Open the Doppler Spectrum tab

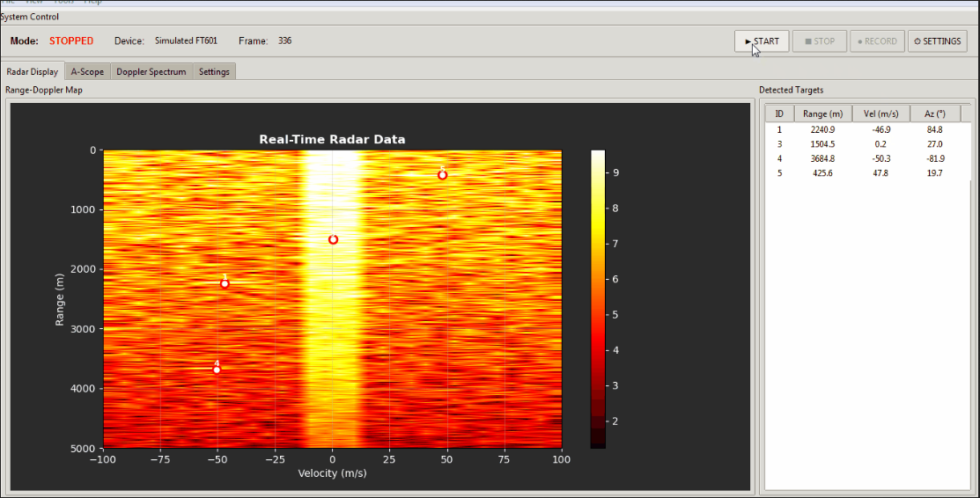151,71
